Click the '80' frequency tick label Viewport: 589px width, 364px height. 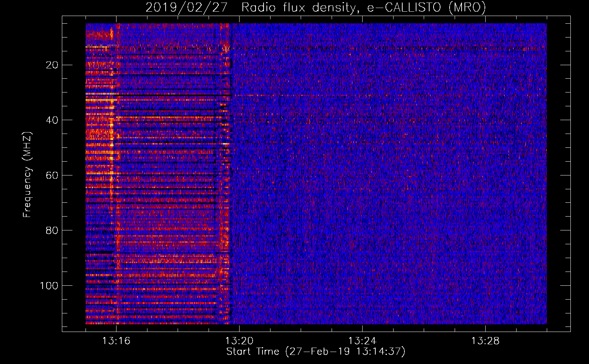click(x=52, y=230)
